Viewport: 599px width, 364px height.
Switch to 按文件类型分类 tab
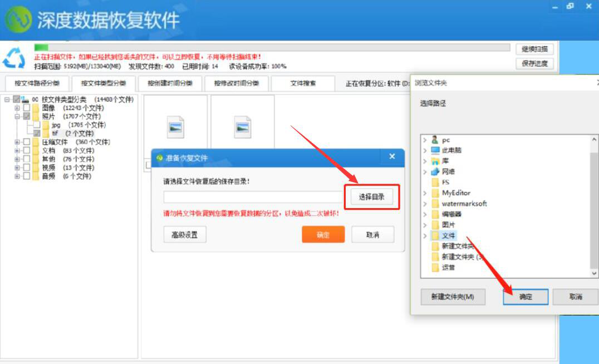pyautogui.click(x=103, y=83)
